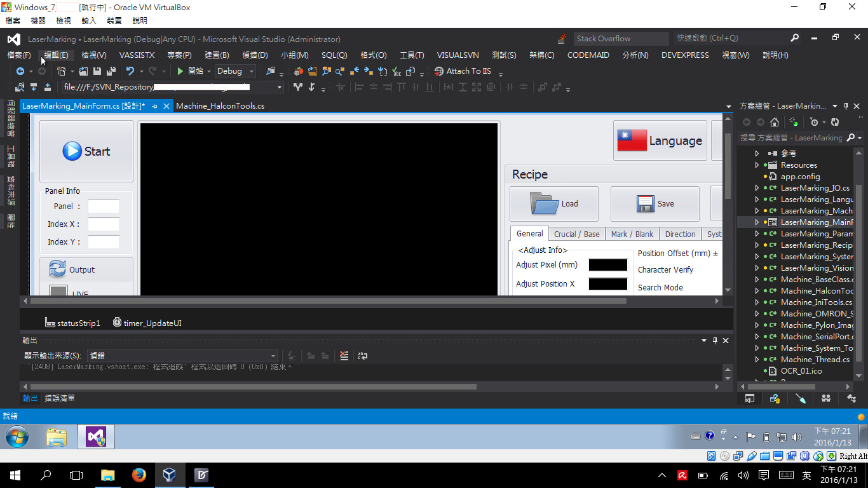
Task: Open the output source dropdown showing 偵錯
Action: 182,356
